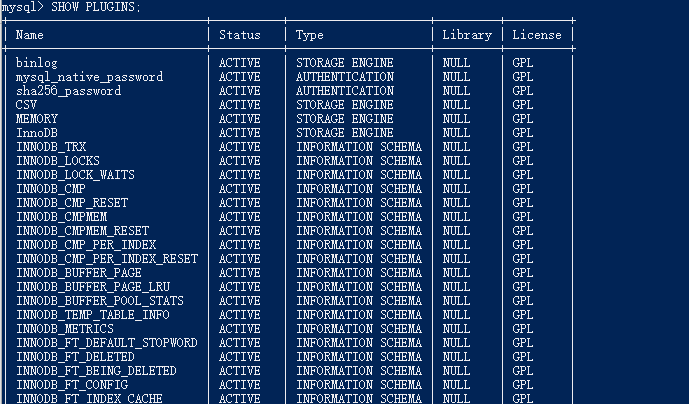Click GPL license in INNODB_LOCKS row
The image size is (689, 404).
tap(522, 161)
